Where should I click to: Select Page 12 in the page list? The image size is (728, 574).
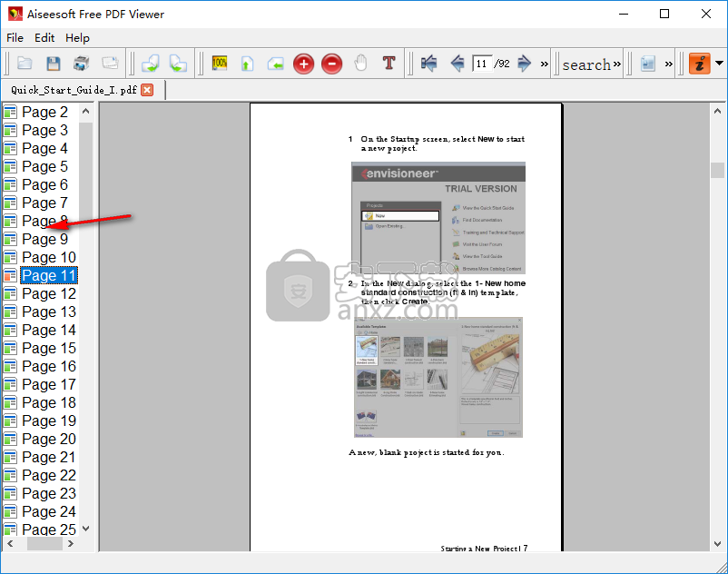[49, 293]
